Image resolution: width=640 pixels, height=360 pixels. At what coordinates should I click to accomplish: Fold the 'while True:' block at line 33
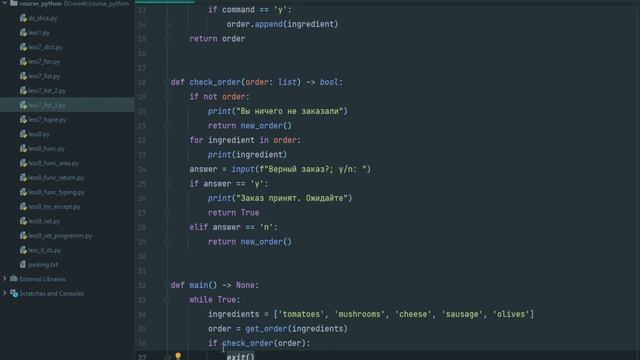[167, 300]
